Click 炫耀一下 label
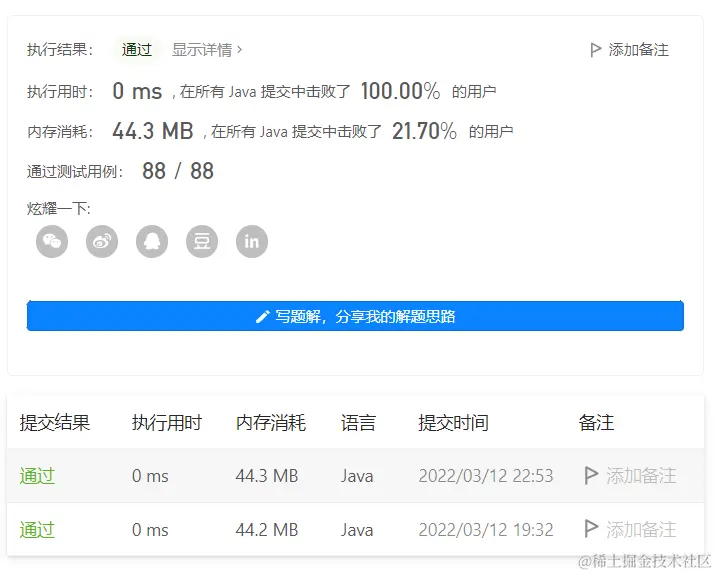This screenshot has height=575, width=717. pyautogui.click(x=59, y=209)
